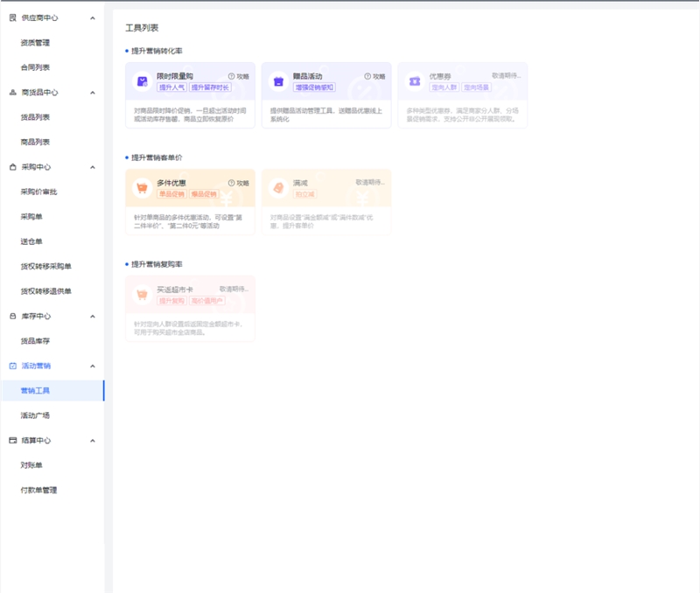Open 付款单管理 page

(38, 491)
